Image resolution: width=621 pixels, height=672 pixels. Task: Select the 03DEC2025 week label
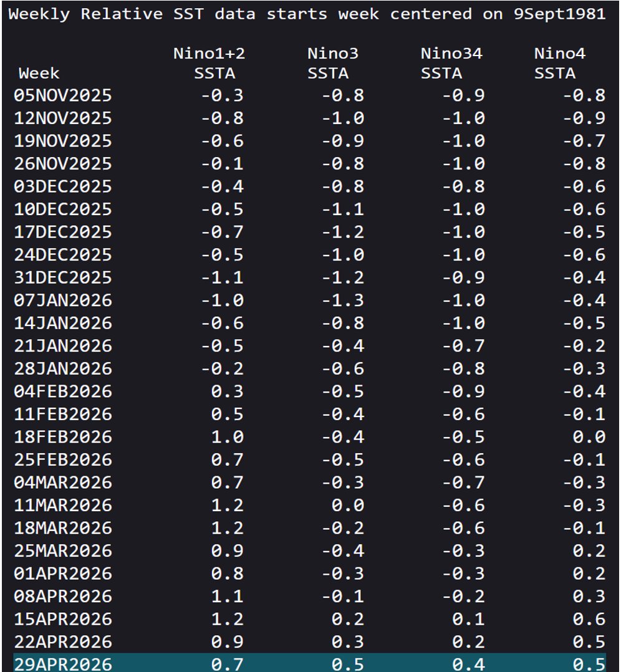[x=63, y=186]
